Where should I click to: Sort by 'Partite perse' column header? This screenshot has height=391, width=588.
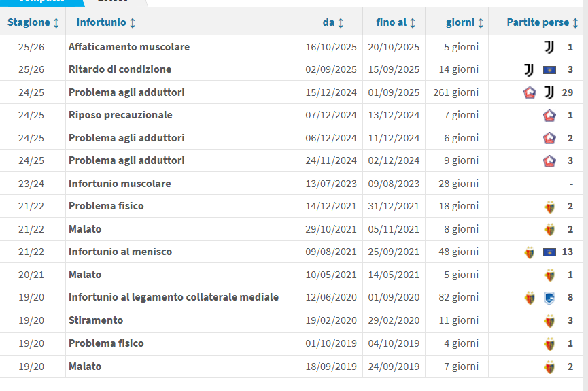tap(542, 22)
